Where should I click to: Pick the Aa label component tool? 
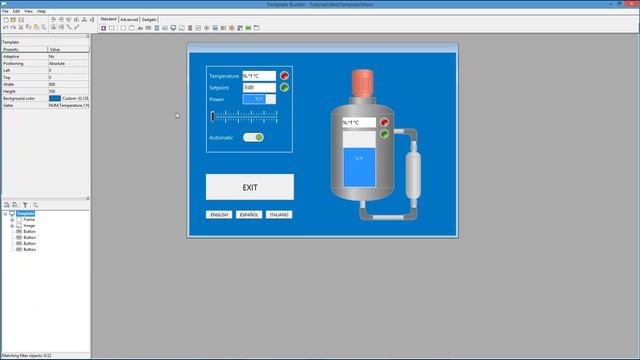140,28
